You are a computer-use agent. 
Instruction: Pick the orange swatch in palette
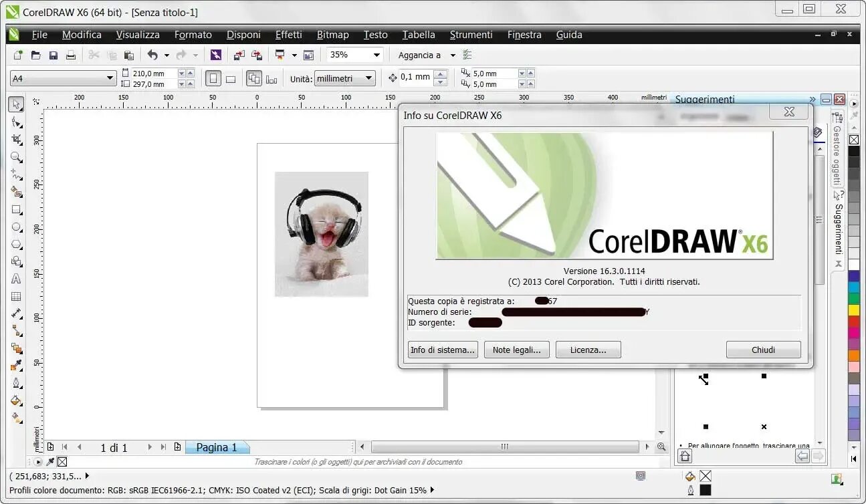tap(854, 356)
